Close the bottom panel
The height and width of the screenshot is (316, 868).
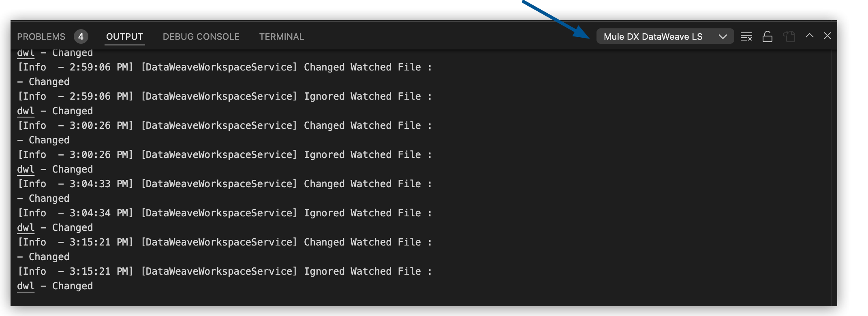827,36
